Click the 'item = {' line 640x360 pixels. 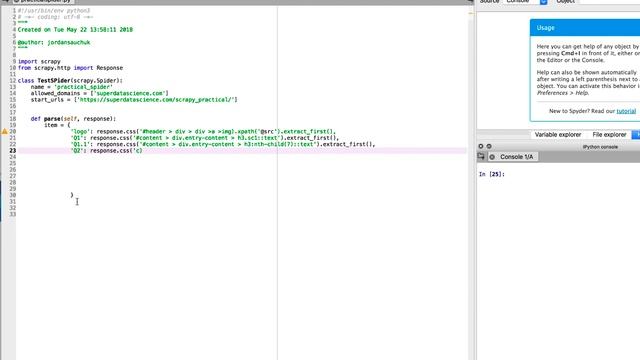[57, 125]
